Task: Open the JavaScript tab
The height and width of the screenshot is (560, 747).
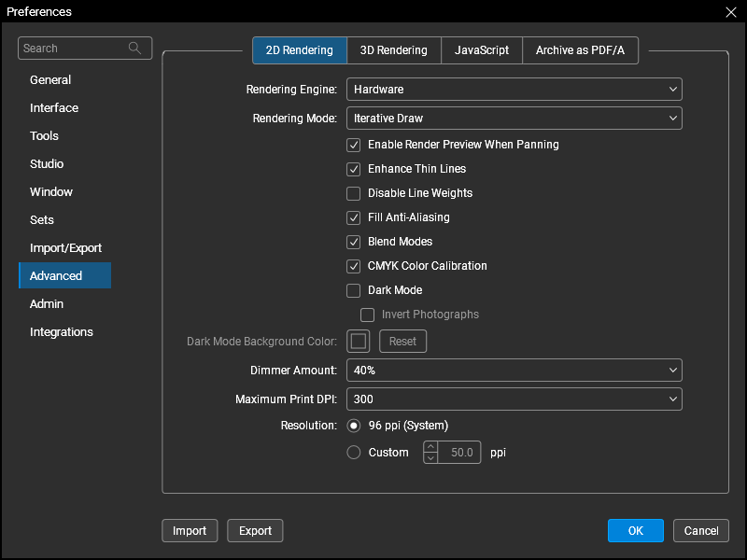Action: [482, 50]
